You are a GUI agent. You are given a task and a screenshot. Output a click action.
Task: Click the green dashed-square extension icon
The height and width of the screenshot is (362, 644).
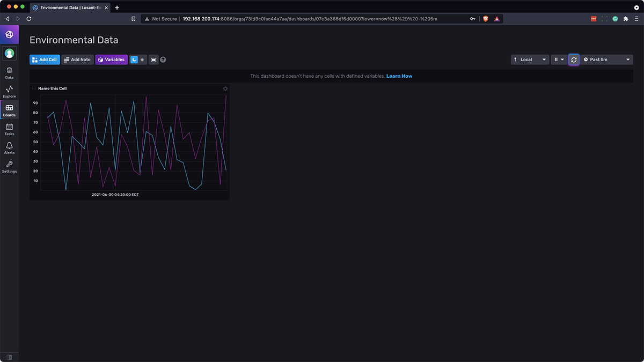pyautogui.click(x=605, y=19)
